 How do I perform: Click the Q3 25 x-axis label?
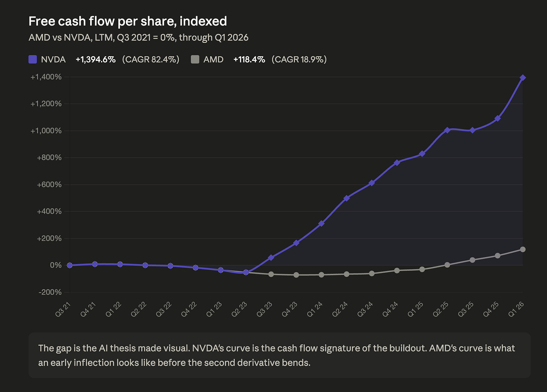point(465,309)
